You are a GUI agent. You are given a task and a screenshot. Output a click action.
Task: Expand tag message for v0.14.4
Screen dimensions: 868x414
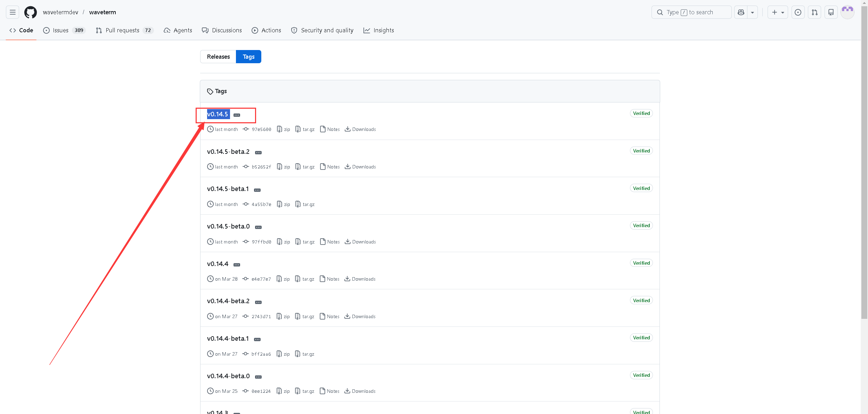237,265
